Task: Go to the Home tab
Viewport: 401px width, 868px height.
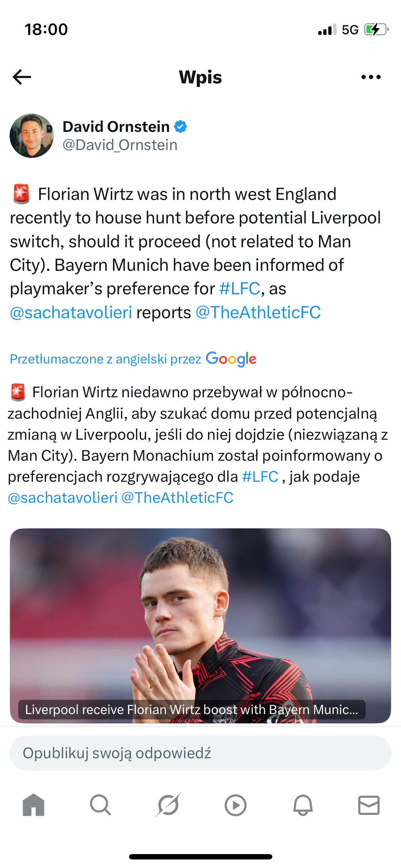Action: click(x=34, y=805)
